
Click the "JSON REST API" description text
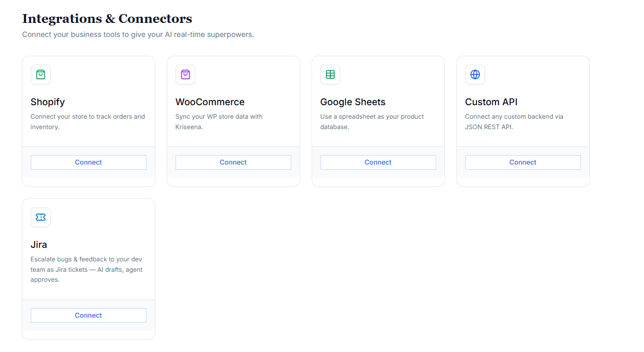click(x=514, y=122)
